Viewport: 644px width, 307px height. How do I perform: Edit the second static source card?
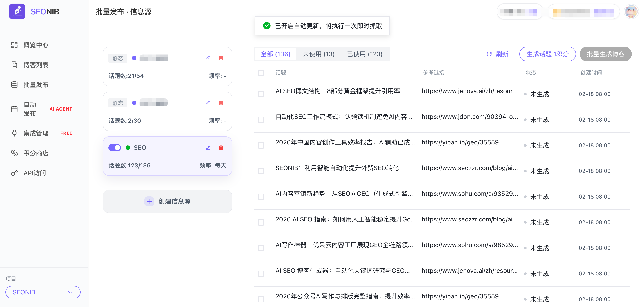(x=208, y=103)
